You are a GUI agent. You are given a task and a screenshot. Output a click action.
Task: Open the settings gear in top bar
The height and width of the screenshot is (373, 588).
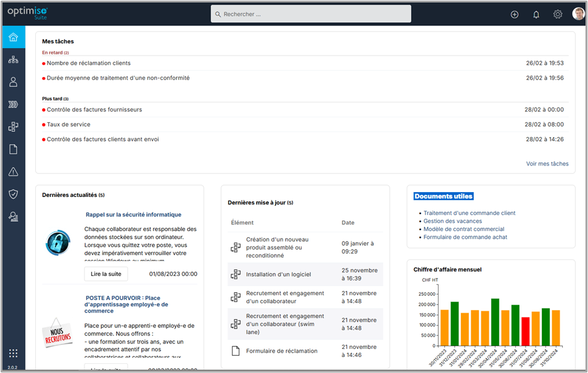(558, 14)
